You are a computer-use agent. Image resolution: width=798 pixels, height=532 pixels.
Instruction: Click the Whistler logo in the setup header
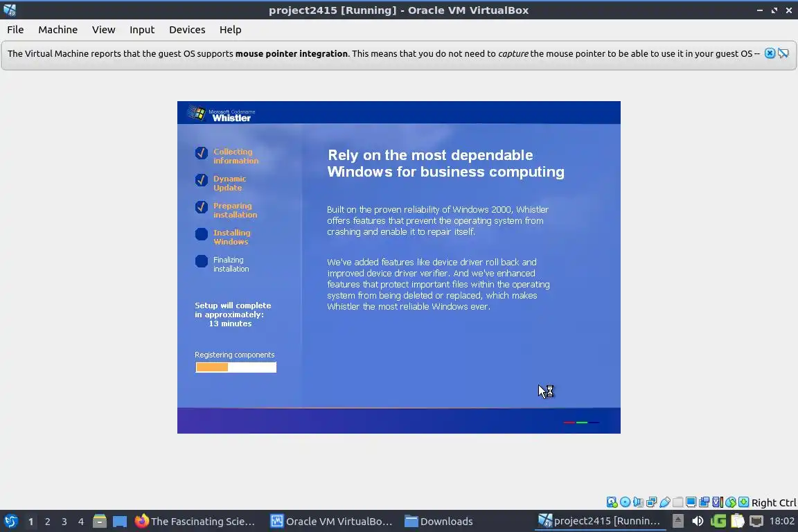coord(220,114)
